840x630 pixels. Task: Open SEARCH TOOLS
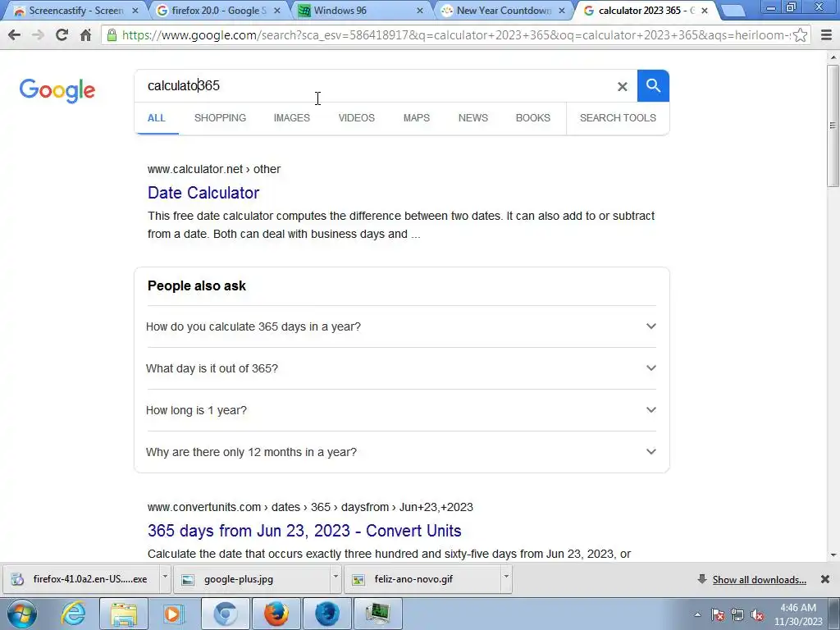(618, 118)
